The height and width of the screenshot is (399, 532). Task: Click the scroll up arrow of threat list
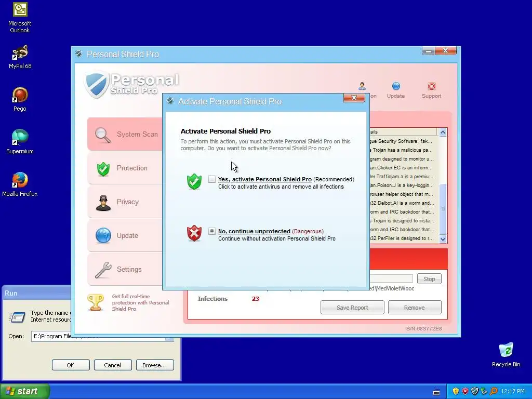(x=443, y=132)
